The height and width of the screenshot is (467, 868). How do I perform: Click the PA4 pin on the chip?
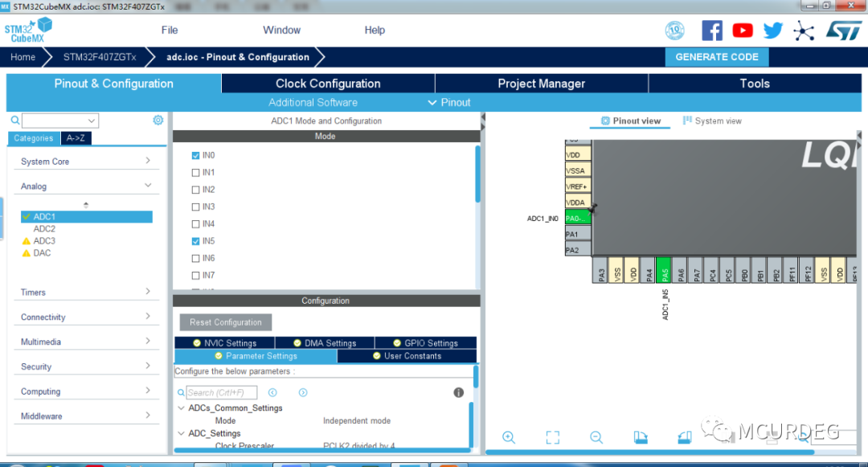648,270
